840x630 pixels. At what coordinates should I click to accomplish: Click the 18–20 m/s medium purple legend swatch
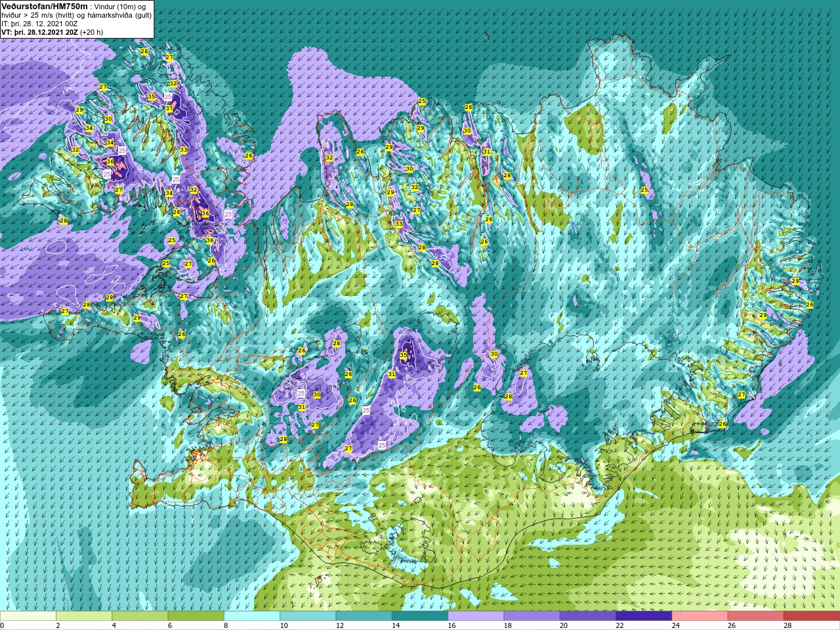[x=532, y=616]
